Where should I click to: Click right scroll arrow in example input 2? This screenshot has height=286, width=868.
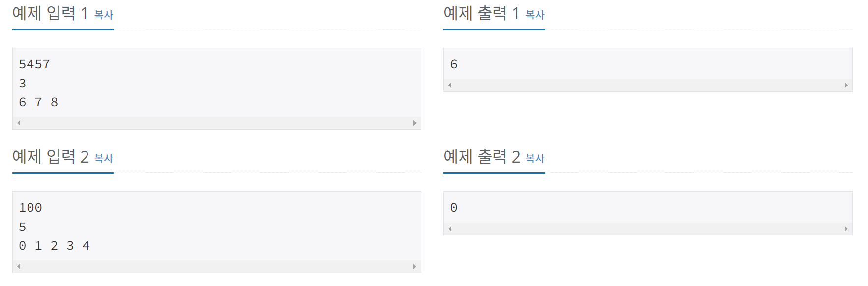click(415, 267)
